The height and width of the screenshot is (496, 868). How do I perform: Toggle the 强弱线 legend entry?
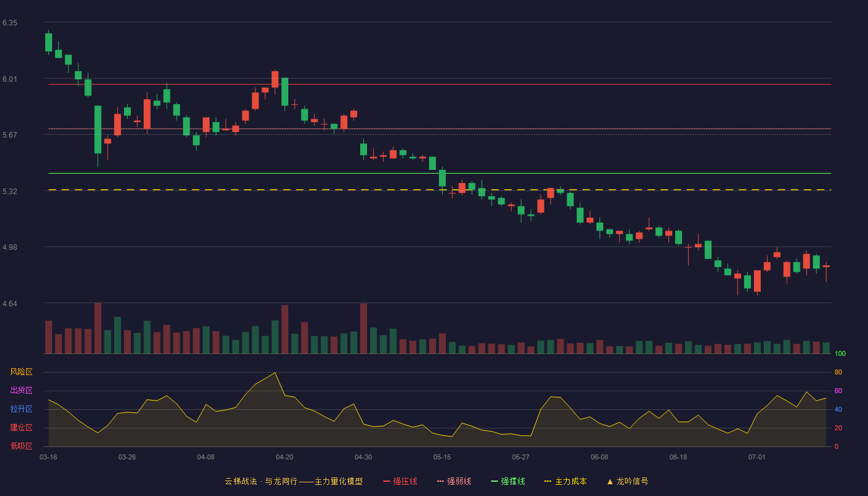454,481
